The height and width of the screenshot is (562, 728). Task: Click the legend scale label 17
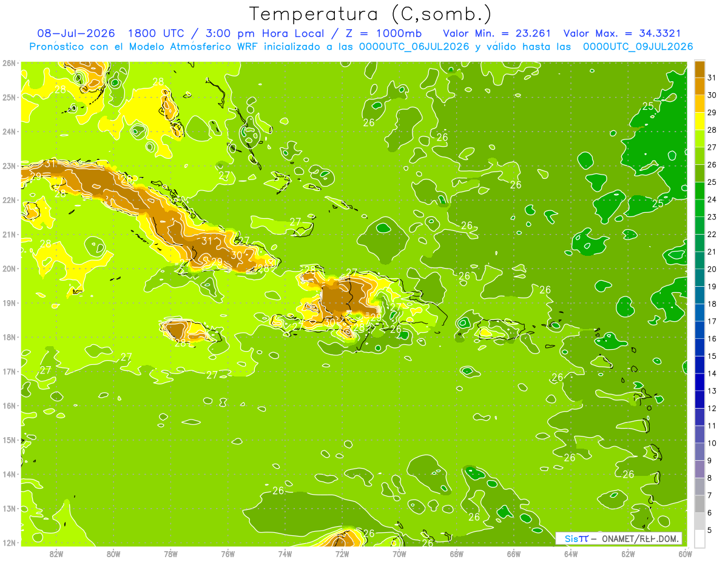712,321
